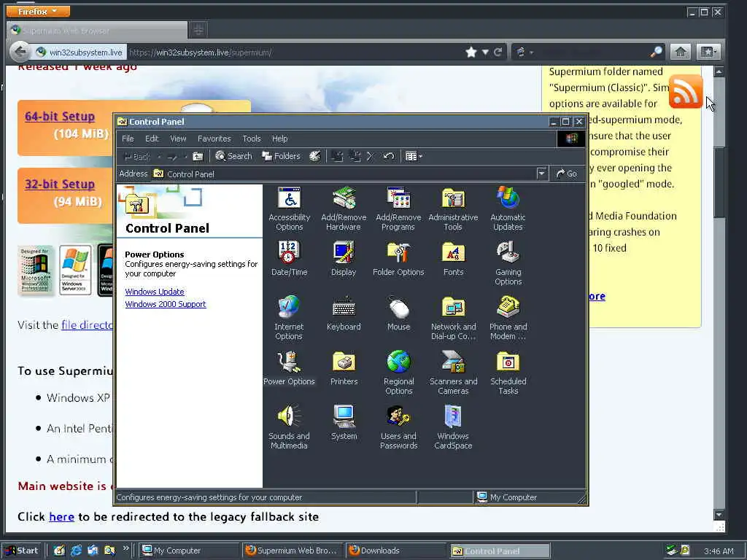
Task: Open the System icon
Action: pos(344,423)
